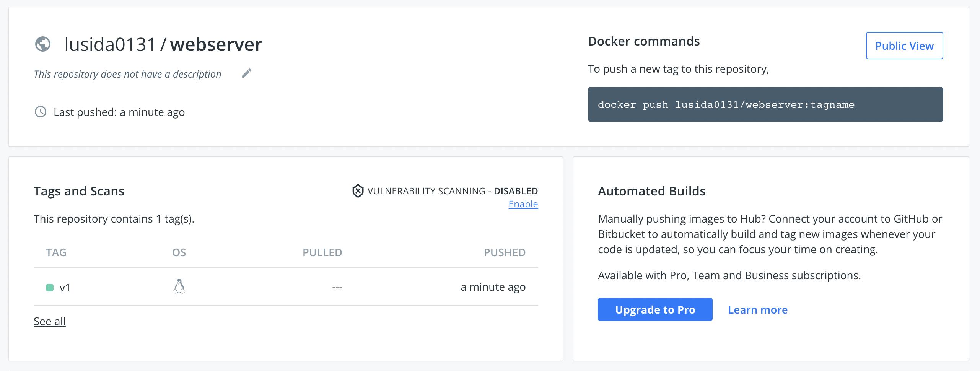Click the Automated Builds heading
The width and height of the screenshot is (980, 371).
651,191
